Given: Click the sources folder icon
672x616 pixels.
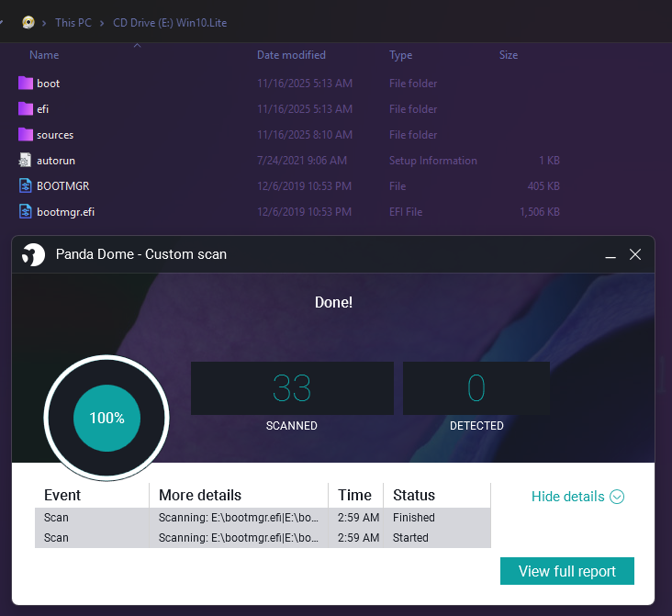Looking at the screenshot, I should click(x=26, y=135).
